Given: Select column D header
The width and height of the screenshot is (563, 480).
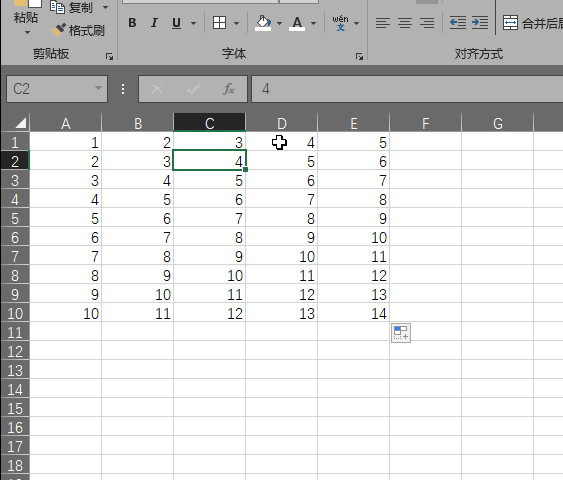Looking at the screenshot, I should [282, 123].
